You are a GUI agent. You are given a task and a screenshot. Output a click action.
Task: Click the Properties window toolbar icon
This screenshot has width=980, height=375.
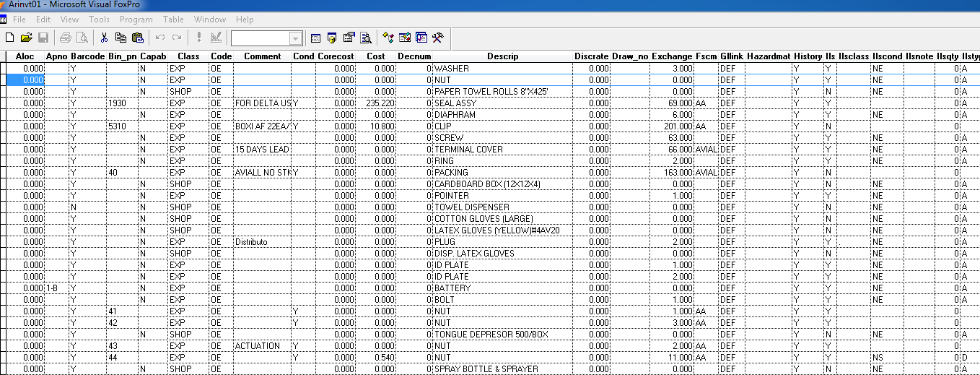pyautogui.click(x=349, y=38)
